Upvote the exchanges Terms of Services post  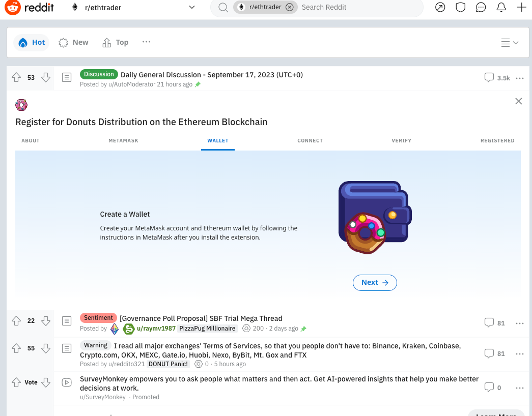tap(16, 348)
